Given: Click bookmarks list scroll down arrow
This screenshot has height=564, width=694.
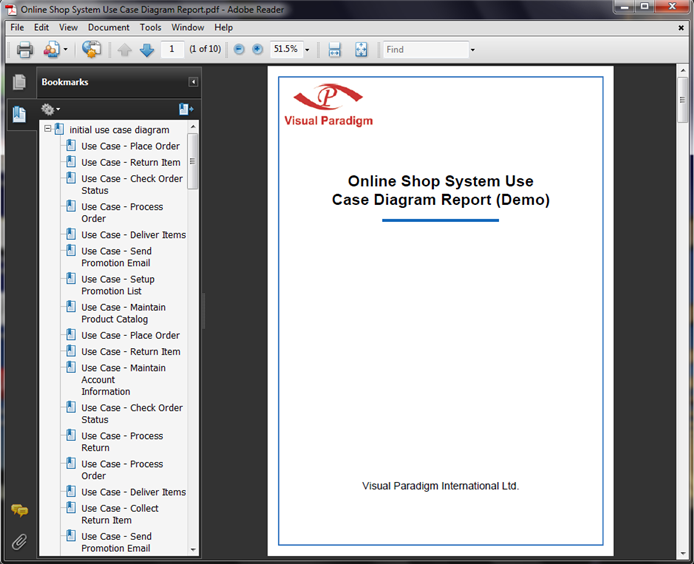Looking at the screenshot, I should click(x=193, y=549).
